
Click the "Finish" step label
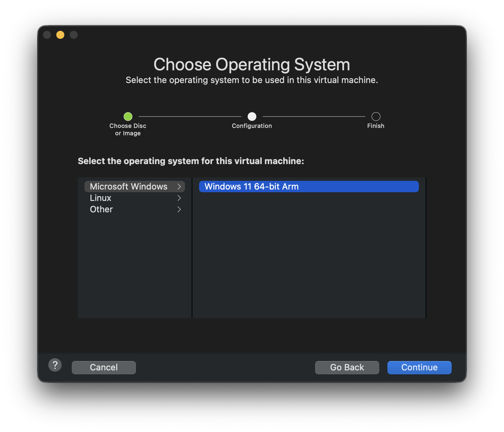click(x=376, y=126)
